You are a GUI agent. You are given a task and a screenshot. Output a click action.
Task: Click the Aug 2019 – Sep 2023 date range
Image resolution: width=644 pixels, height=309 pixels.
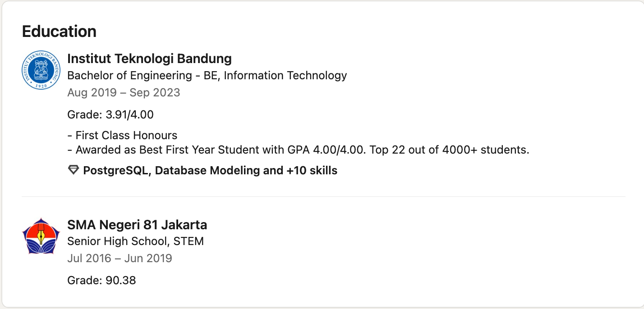124,92
